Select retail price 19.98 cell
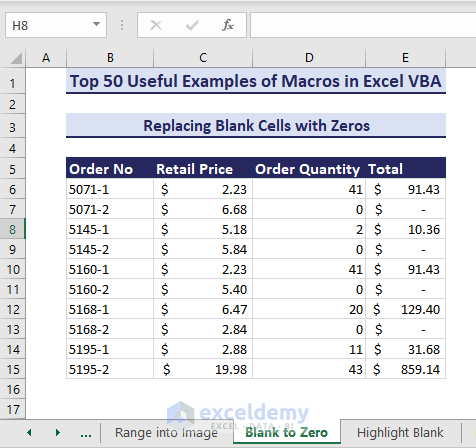 pyautogui.click(x=203, y=369)
